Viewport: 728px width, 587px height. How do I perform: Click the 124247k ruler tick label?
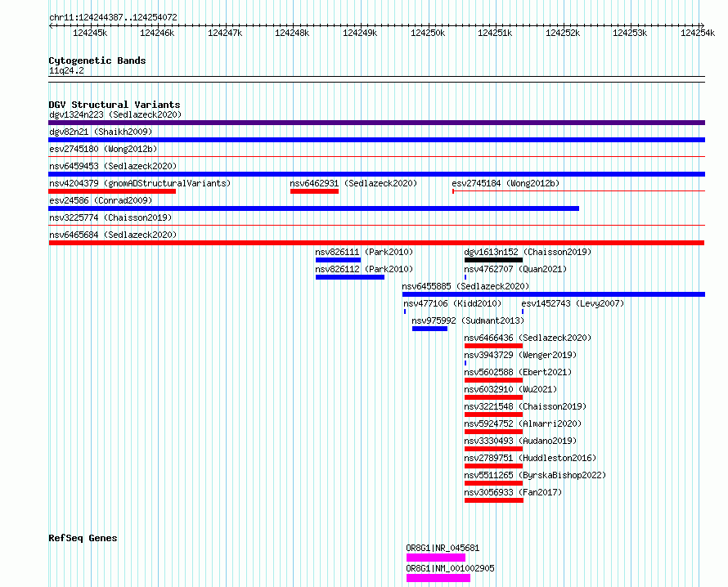point(225,33)
